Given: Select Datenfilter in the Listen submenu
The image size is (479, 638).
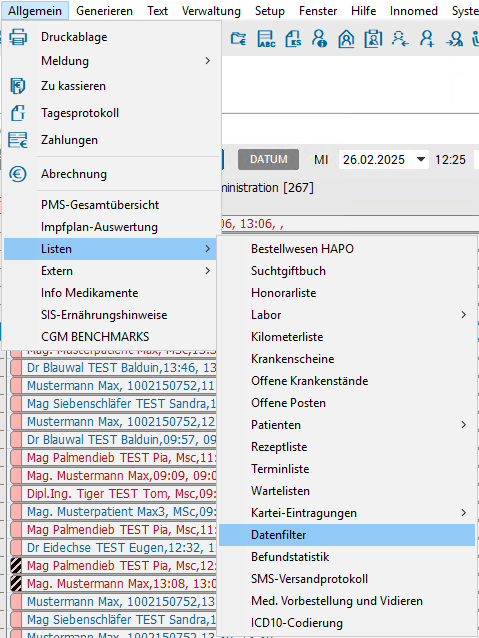Looking at the screenshot, I should click(347, 535).
